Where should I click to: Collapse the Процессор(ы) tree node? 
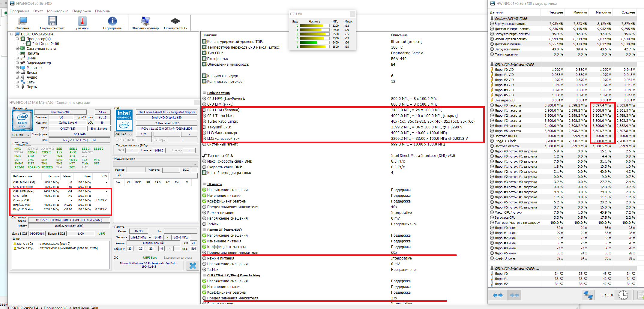(x=17, y=39)
